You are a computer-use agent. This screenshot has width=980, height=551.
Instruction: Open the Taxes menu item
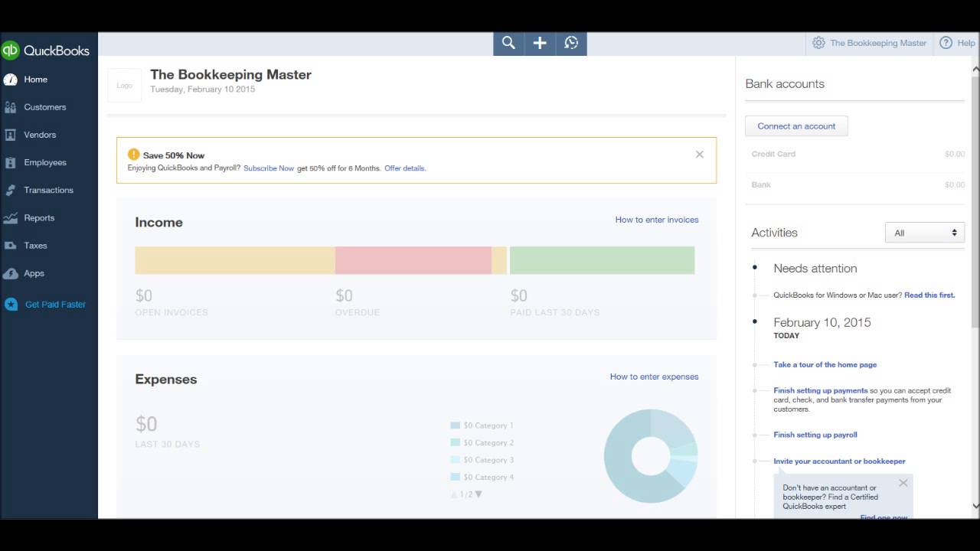click(x=35, y=246)
